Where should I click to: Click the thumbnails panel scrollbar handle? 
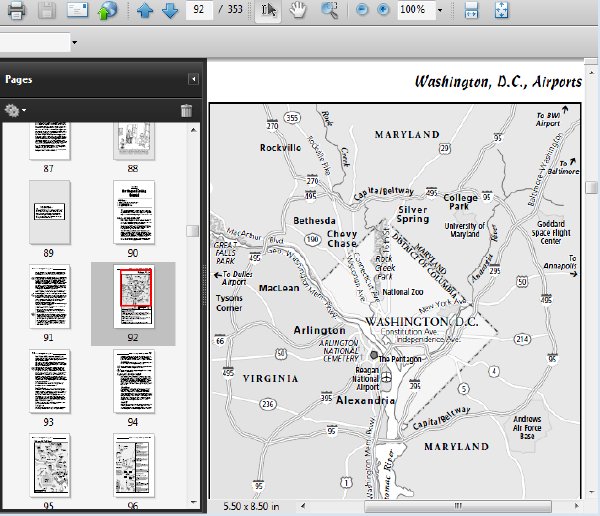[x=193, y=231]
